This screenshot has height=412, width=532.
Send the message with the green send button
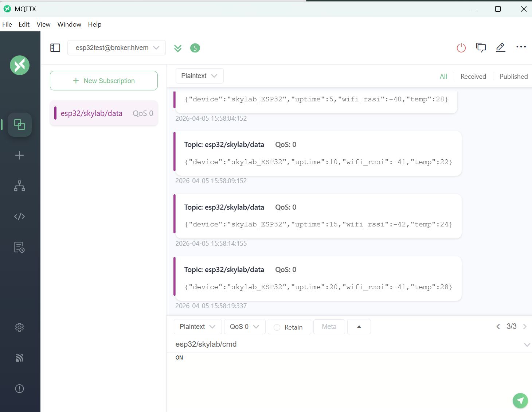coord(520,401)
